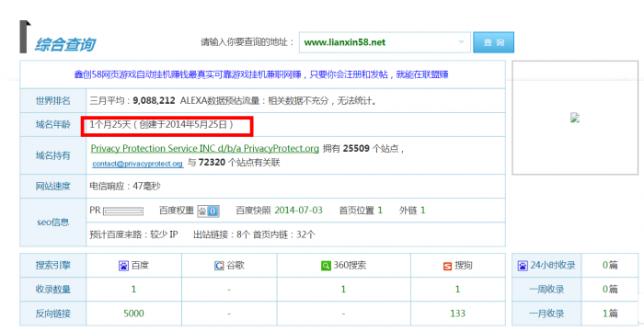Screen dimensions: 644x331
Task: Click the Alexa rank 9,088,212 text
Action: click(x=154, y=100)
